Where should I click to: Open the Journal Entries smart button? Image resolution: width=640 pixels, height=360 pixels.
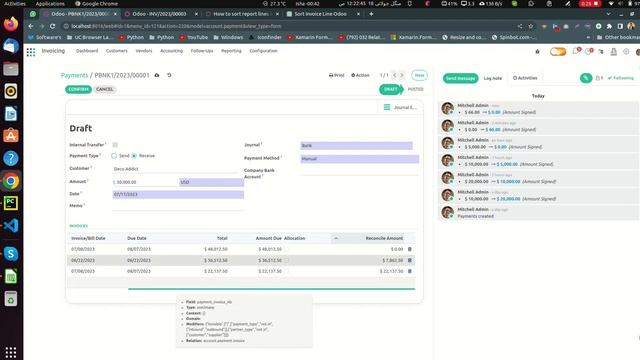pyautogui.click(x=400, y=107)
